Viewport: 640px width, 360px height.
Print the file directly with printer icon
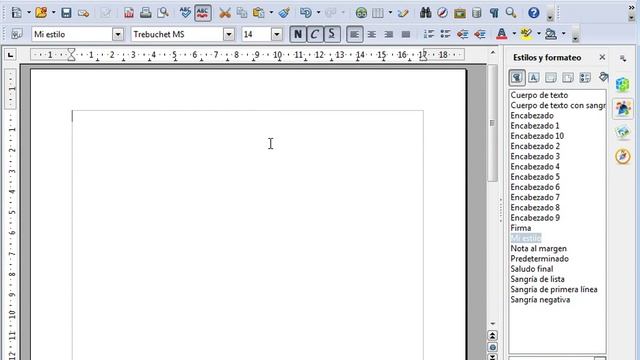(x=146, y=13)
